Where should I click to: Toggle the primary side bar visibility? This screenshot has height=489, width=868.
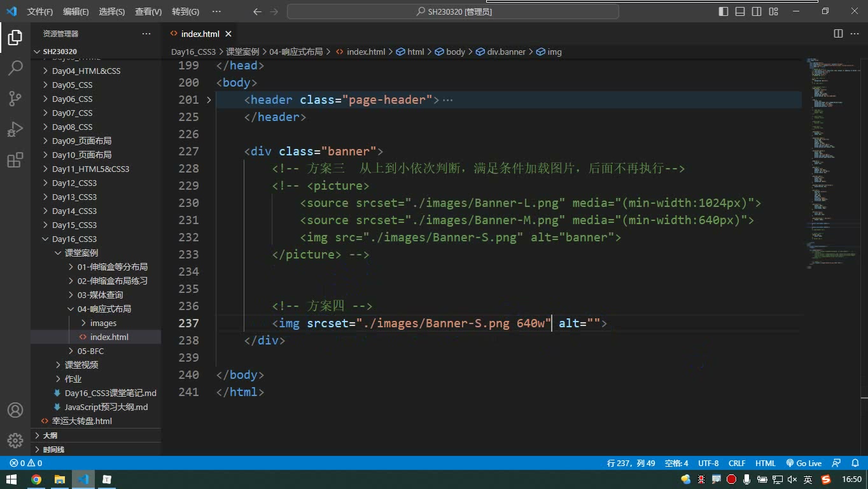coord(724,11)
